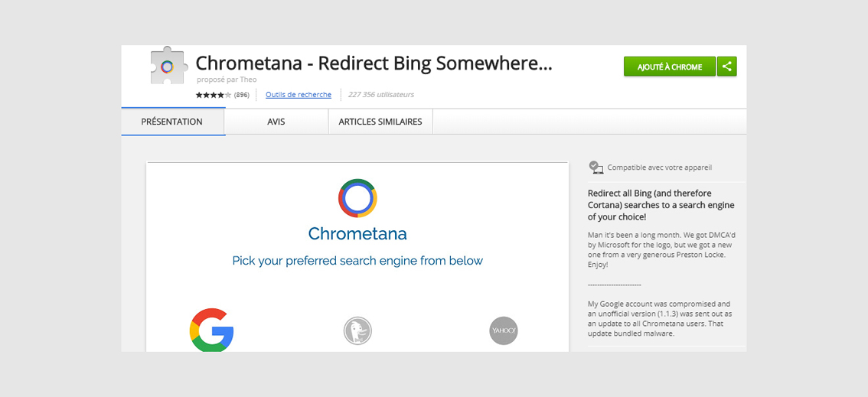
Task: Click the Redirect all Bing description heading
Action: (661, 205)
